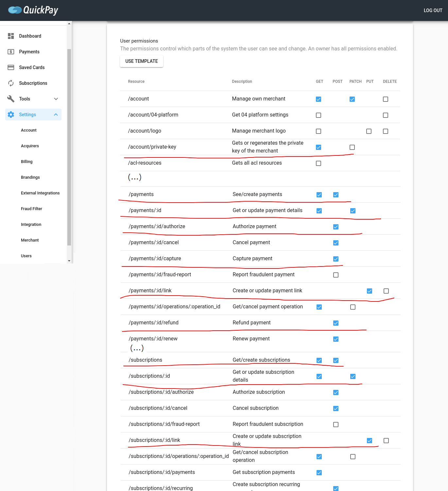The height and width of the screenshot is (491, 448).
Task: Uncheck POST for /subscriptions/:id/cancel
Action: (336, 409)
